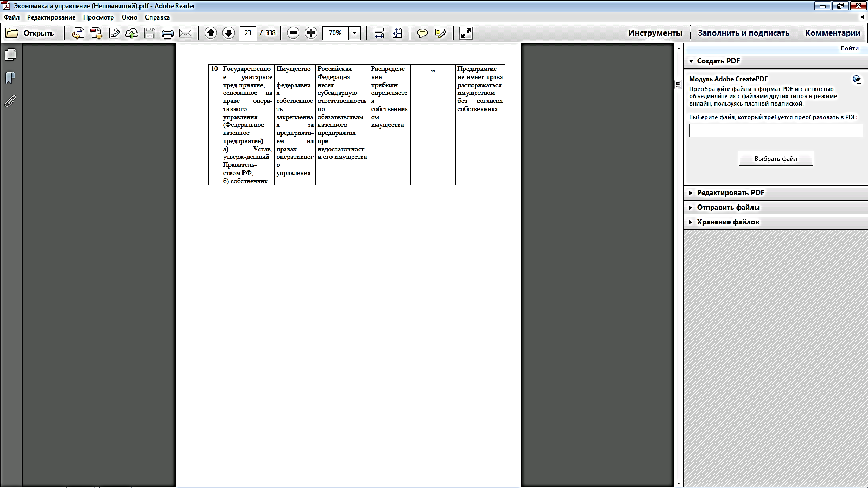Click the upload to cloud icon
The height and width of the screenshot is (488, 868).
pyautogui.click(x=132, y=33)
